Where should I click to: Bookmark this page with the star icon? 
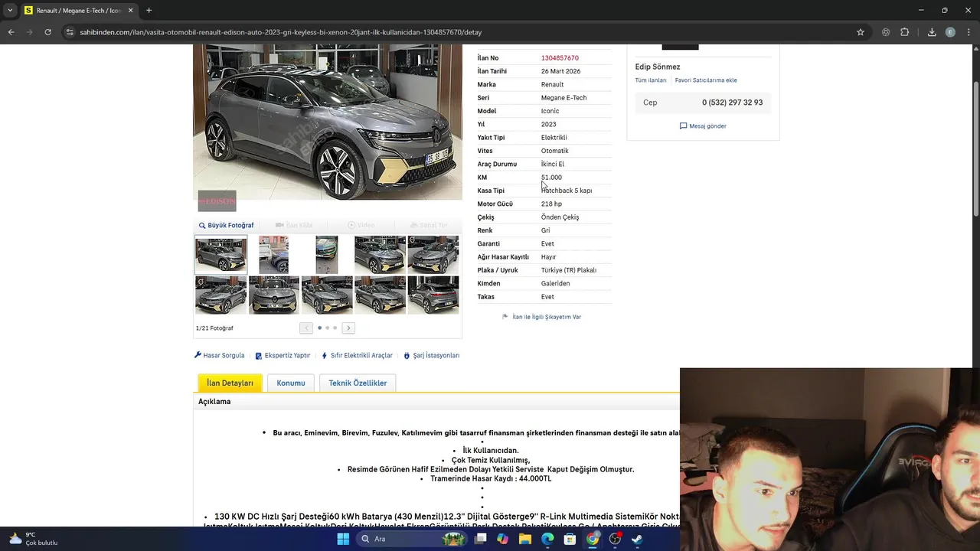click(x=861, y=32)
